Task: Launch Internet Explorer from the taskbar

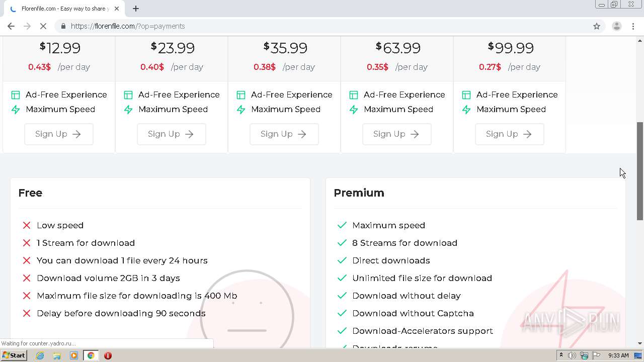Action: 40,355
